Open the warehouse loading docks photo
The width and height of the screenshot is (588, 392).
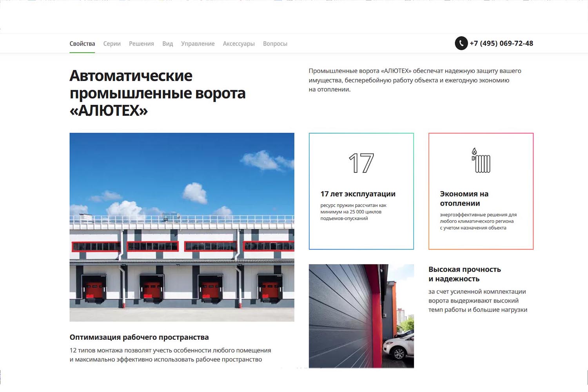[182, 227]
